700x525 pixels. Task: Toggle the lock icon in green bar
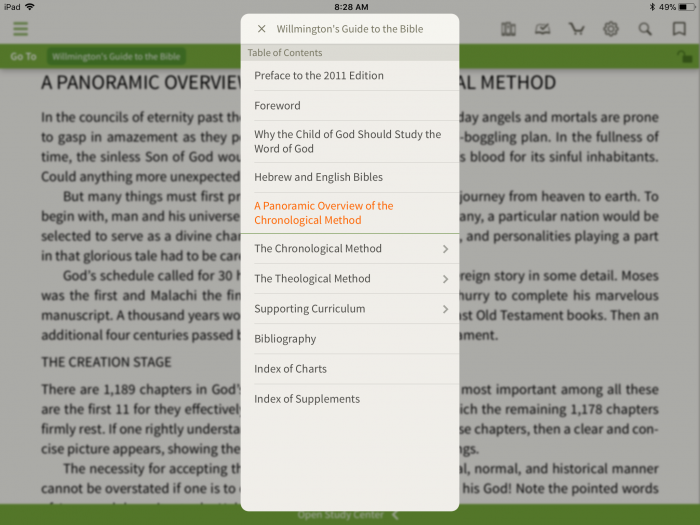684,57
